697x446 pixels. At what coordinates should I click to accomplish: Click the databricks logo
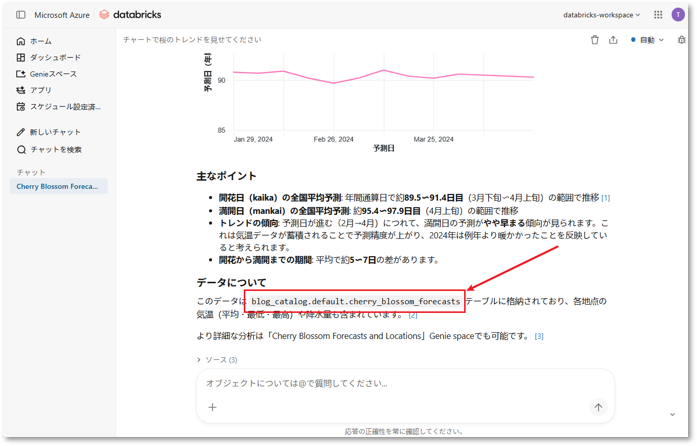(130, 15)
